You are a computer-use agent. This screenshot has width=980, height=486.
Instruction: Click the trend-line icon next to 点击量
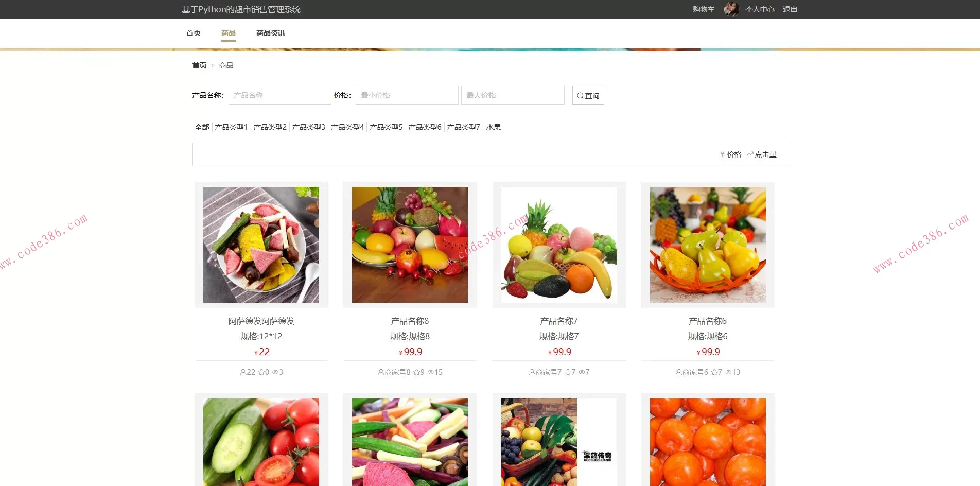coord(750,154)
